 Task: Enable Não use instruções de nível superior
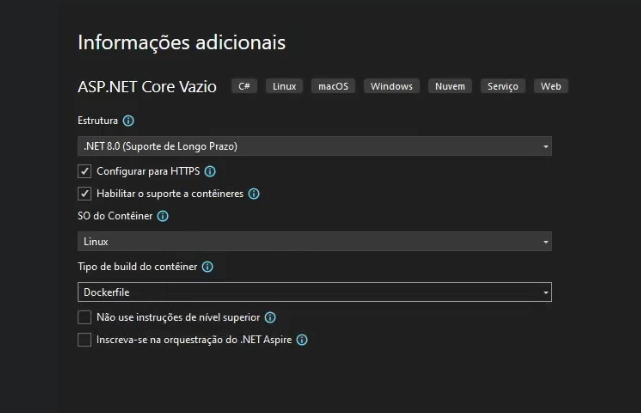coord(85,317)
